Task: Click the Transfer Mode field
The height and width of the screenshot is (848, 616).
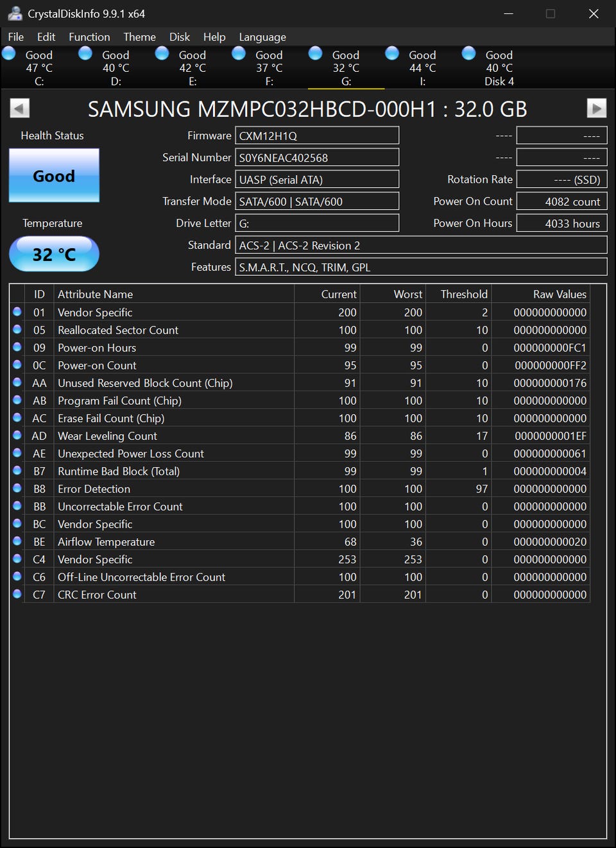Action: tap(317, 201)
